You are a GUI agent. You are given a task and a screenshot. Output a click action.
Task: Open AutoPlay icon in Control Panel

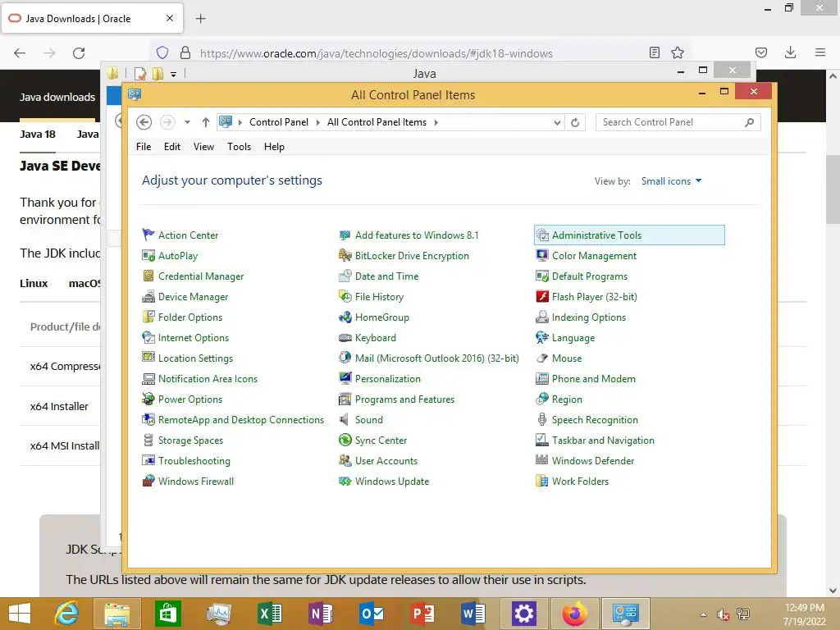148,256
